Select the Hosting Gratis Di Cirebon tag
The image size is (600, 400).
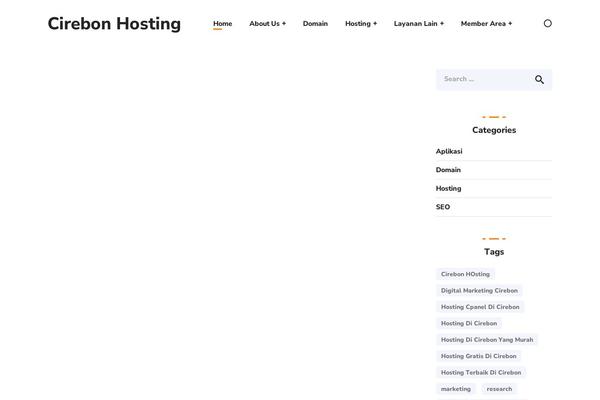478,356
